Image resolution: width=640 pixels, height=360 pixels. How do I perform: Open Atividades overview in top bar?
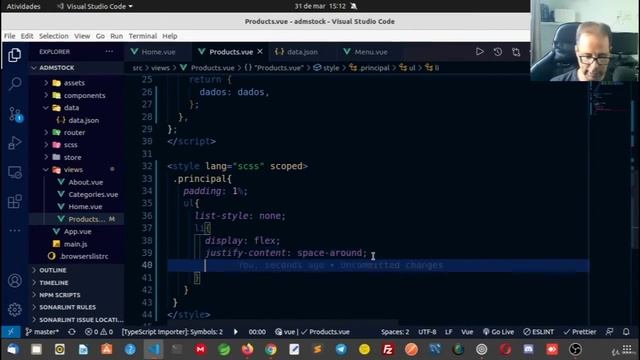(23, 6)
